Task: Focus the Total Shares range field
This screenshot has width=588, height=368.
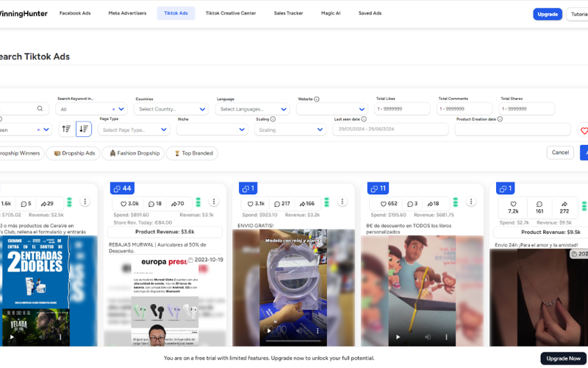Action: click(526, 109)
